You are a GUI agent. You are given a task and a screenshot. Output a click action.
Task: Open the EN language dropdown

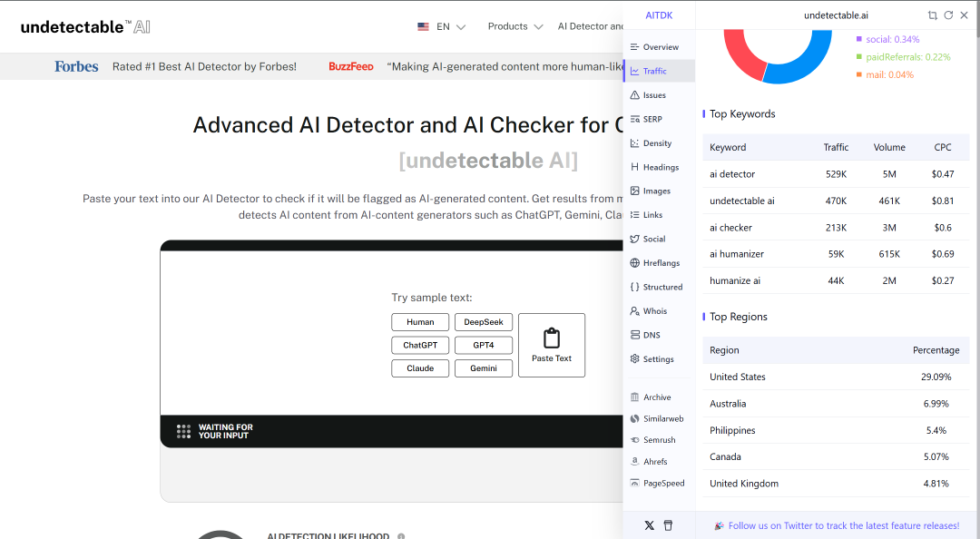coord(442,27)
